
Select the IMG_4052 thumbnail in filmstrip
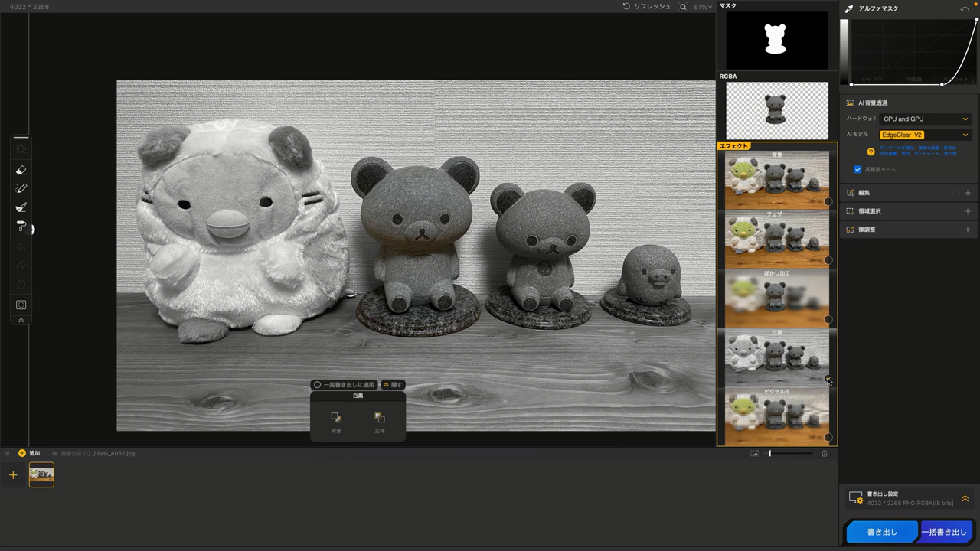41,474
